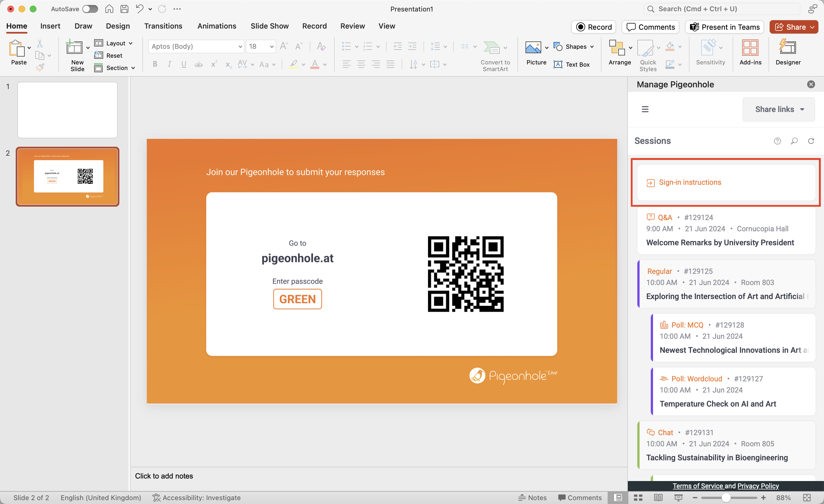Toggle Bold formatting

coord(155,64)
